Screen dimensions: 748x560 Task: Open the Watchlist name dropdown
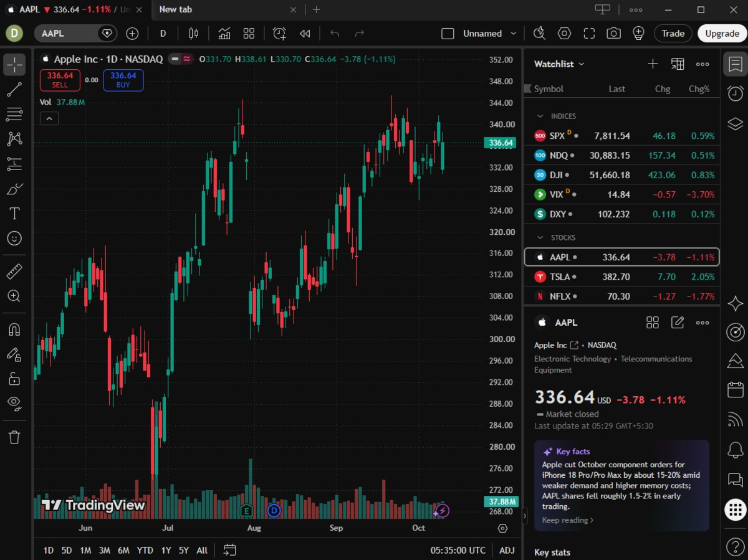560,64
